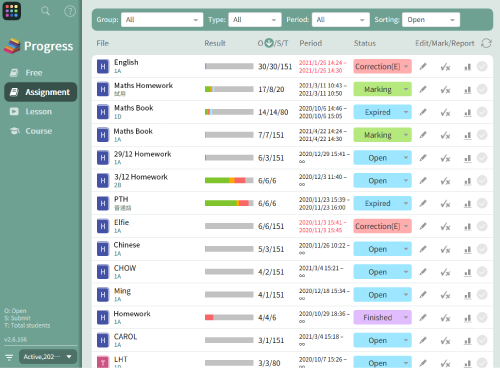This screenshot has height=368, width=500.
Task: Click the result progress bar of PTH
Action: pyautogui.click(x=229, y=203)
